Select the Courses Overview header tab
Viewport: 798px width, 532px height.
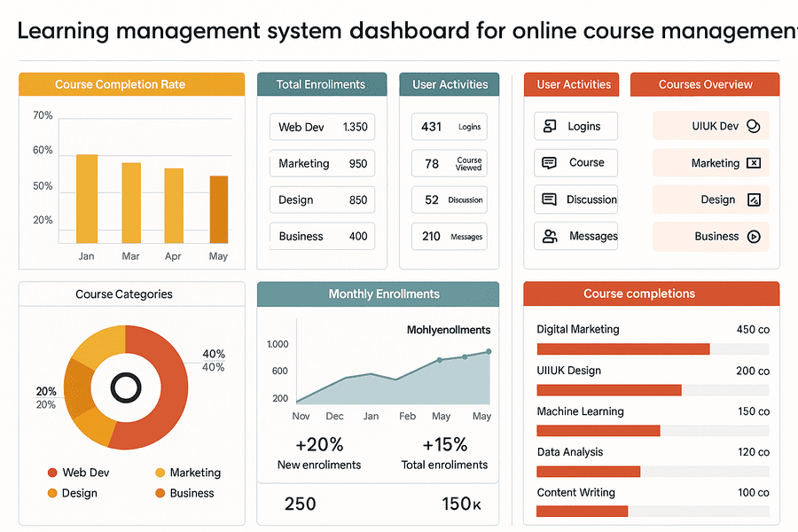tap(705, 85)
